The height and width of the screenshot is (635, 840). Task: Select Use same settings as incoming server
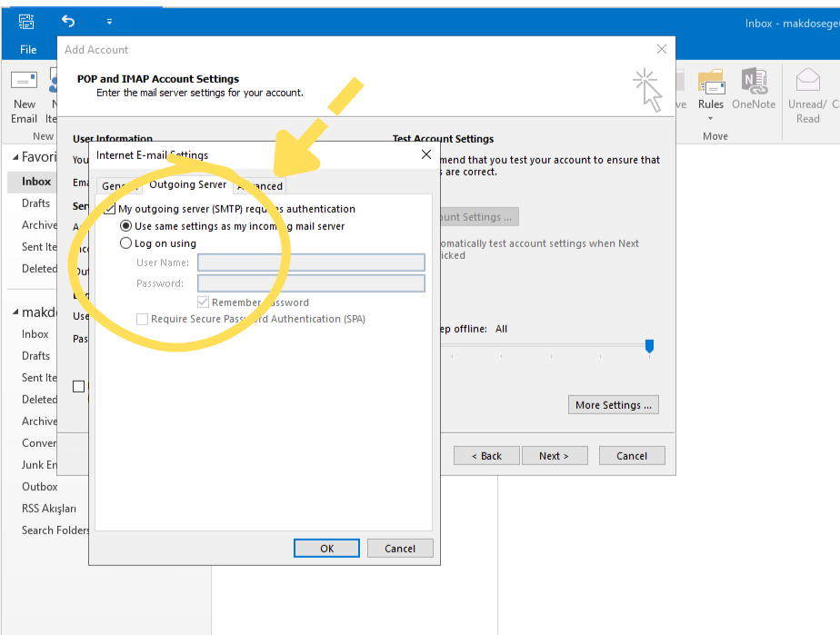pos(125,226)
